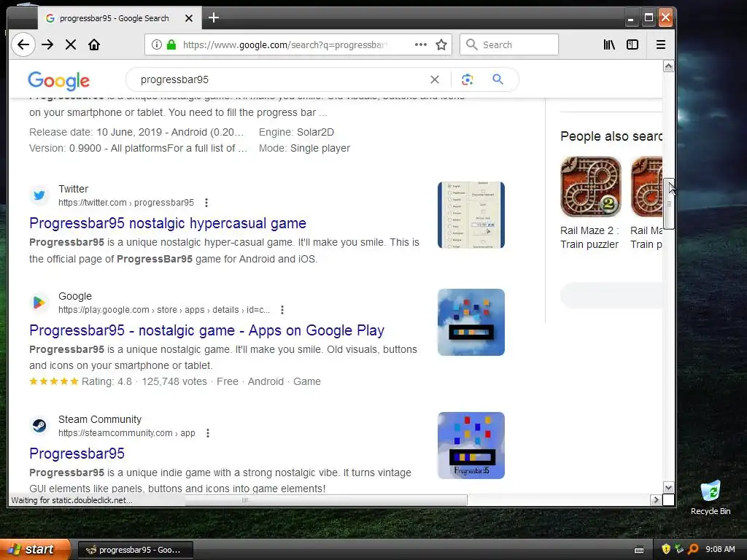The width and height of the screenshot is (747, 560).
Task: Open the Firefox hamburger menu
Action: (x=660, y=44)
